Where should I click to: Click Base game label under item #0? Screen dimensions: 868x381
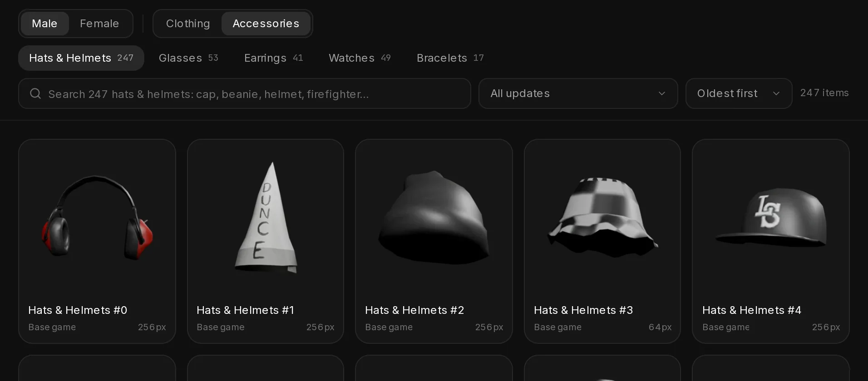pos(52,327)
